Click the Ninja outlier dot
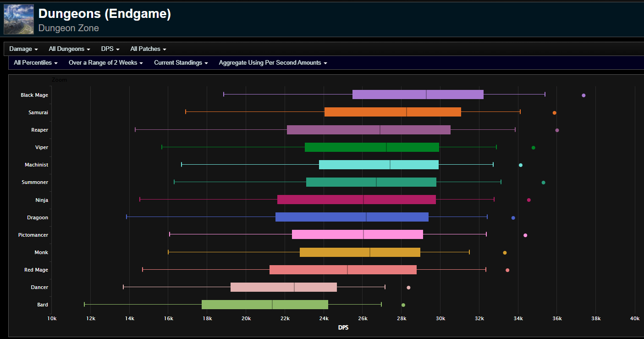The height and width of the screenshot is (339, 644). 528,200
